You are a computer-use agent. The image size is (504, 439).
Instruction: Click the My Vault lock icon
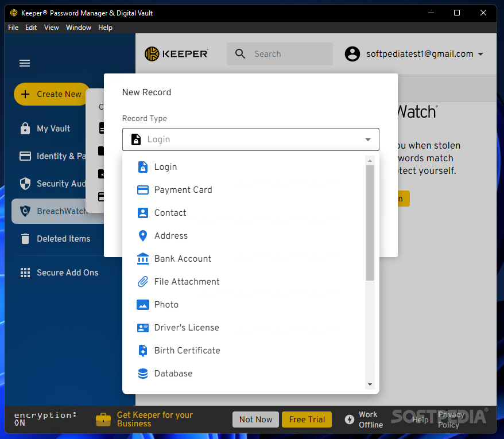coord(25,128)
